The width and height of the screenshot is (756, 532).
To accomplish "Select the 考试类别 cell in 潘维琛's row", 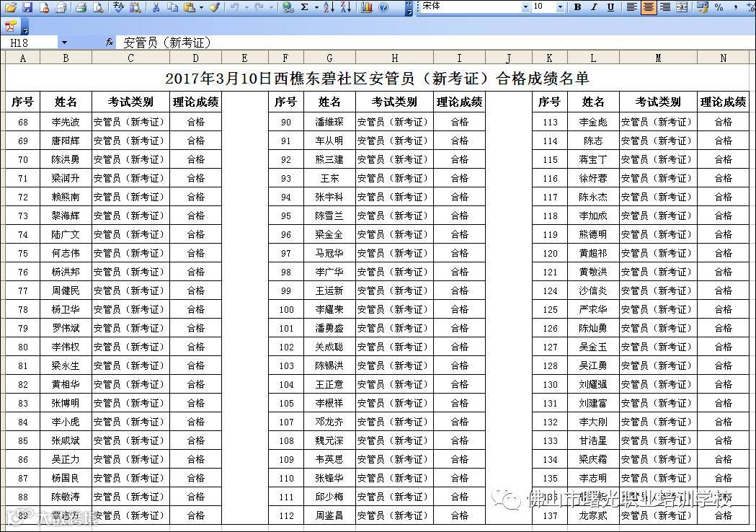I will coord(394,122).
